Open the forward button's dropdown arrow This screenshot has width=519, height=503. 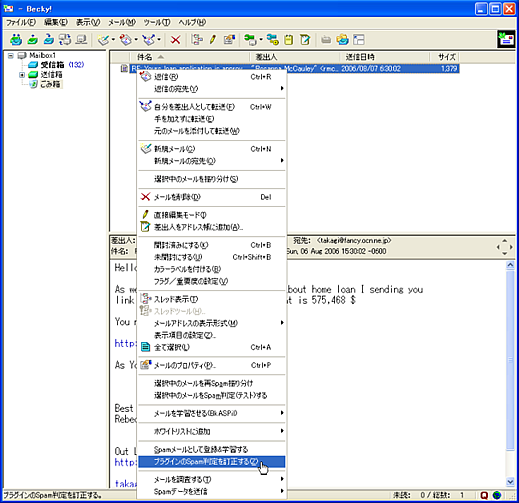[x=159, y=40]
